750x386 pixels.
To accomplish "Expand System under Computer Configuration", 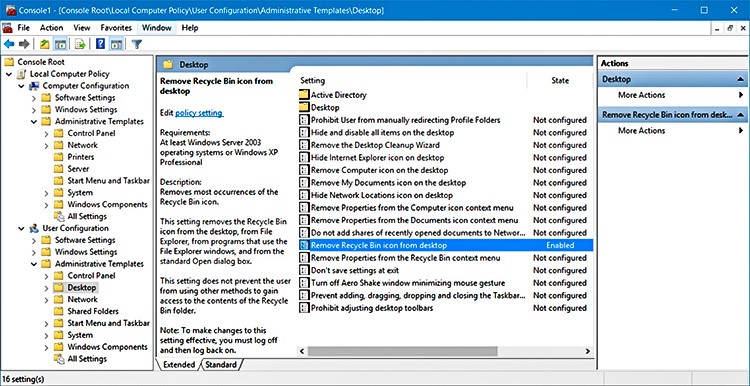I will pos(46,193).
